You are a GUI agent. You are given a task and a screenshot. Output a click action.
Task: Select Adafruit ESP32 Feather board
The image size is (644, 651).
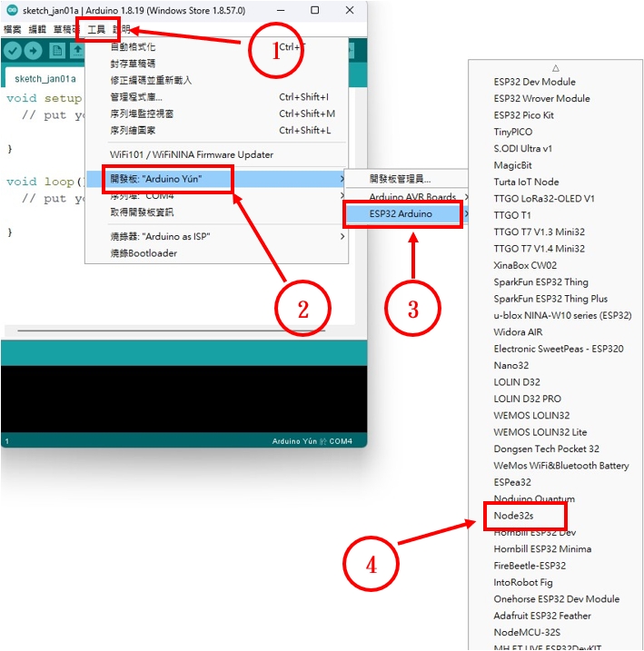(x=556, y=616)
